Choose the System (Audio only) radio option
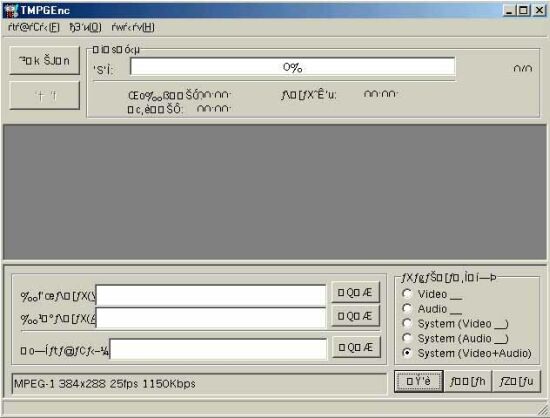Image resolution: width=550 pixels, height=418 pixels. click(x=407, y=338)
